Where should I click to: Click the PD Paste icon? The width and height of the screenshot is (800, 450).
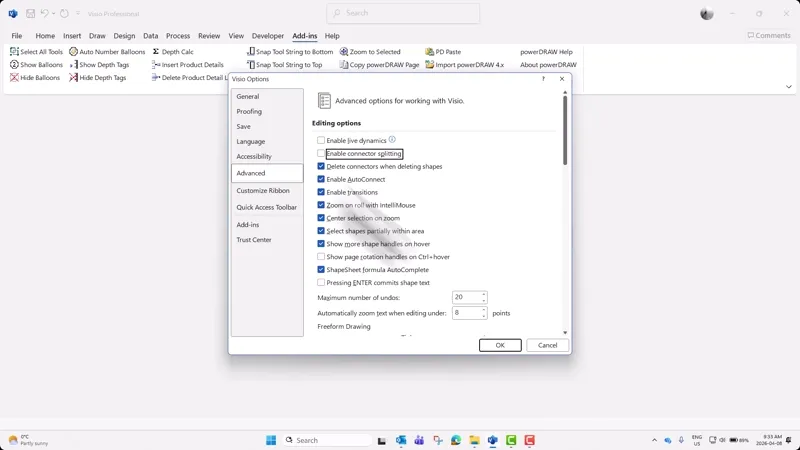tap(430, 52)
